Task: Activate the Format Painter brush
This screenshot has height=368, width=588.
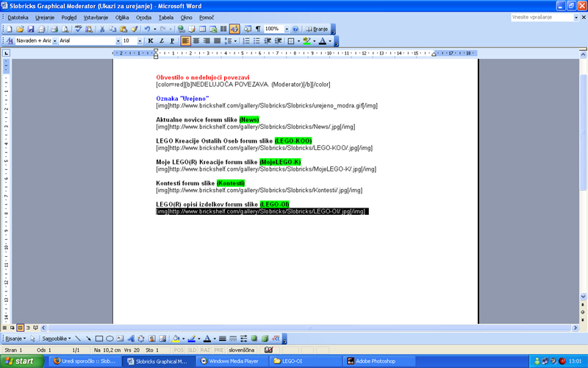Action: tap(135, 29)
